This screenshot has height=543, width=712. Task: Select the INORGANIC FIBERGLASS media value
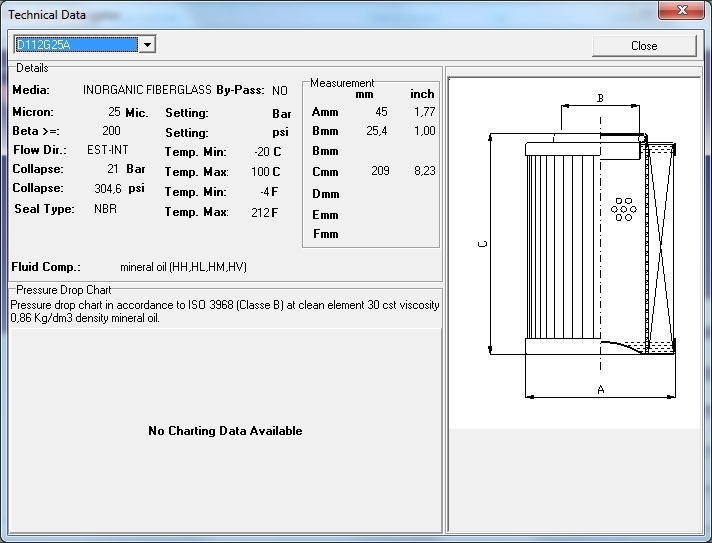click(x=147, y=91)
